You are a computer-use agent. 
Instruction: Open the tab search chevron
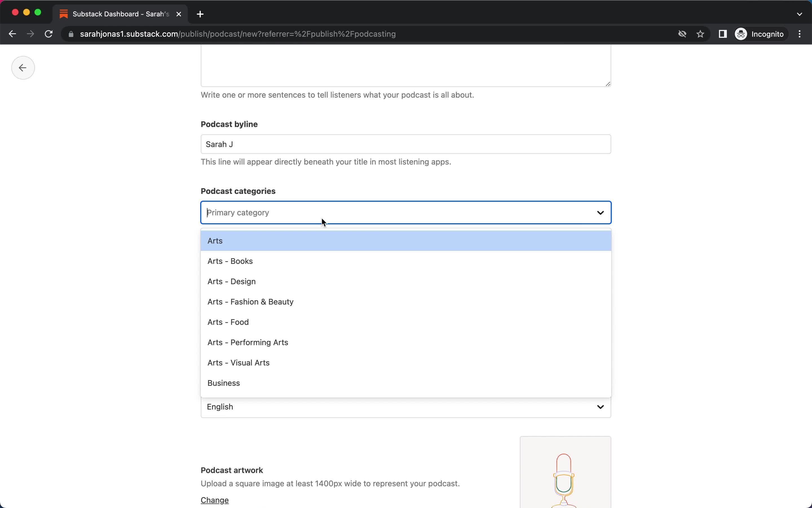799,14
